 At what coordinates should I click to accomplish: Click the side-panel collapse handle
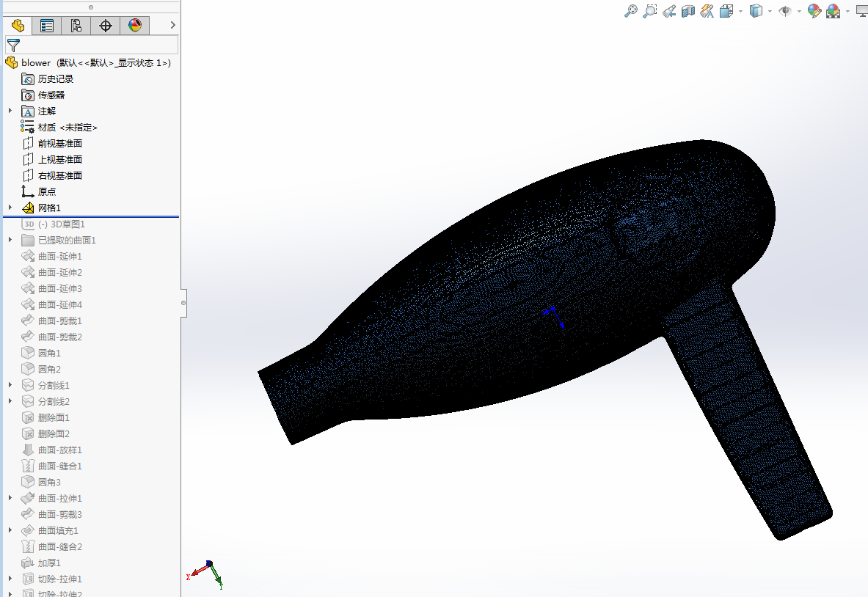click(183, 303)
